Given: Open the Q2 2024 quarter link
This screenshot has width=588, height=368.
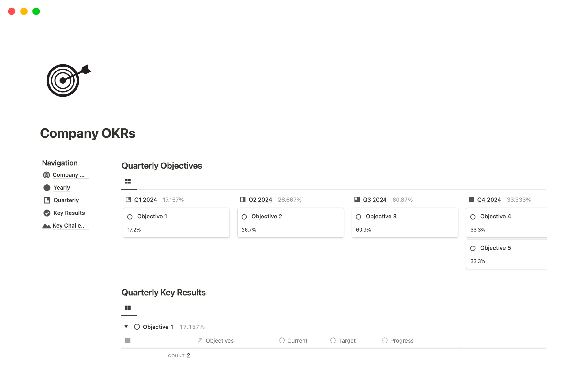Looking at the screenshot, I should (260, 200).
